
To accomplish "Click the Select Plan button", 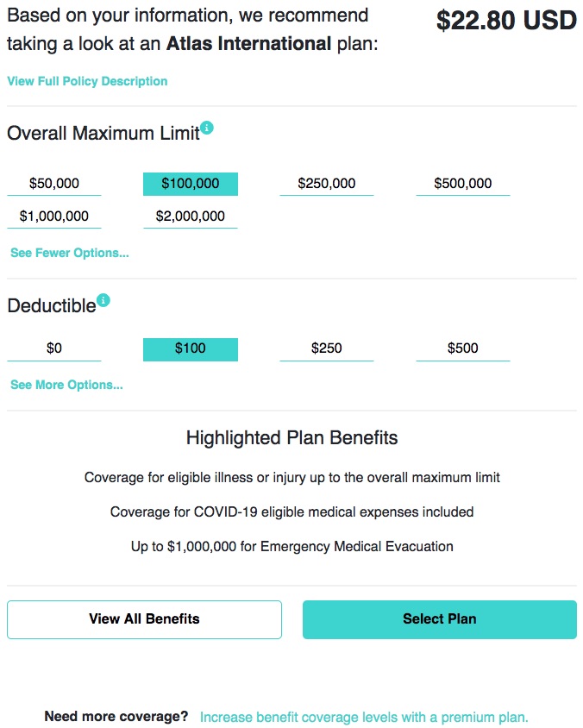I will click(440, 619).
